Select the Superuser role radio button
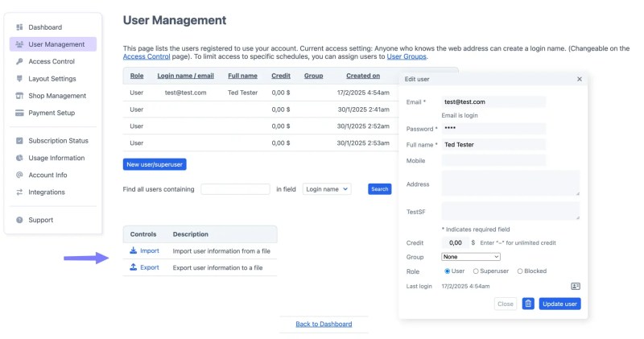 click(x=476, y=271)
